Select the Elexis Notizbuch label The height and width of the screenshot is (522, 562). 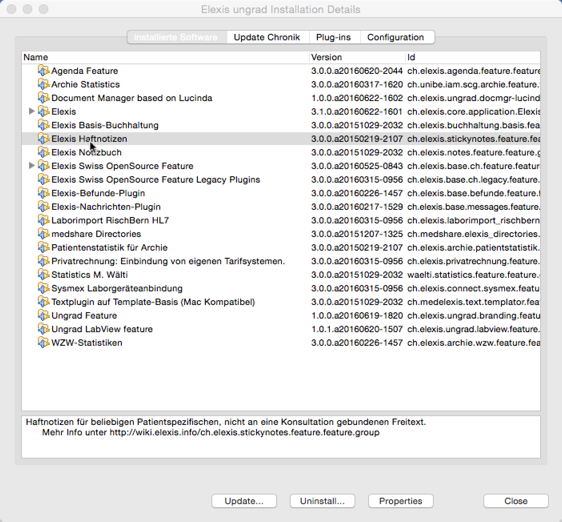coord(86,153)
